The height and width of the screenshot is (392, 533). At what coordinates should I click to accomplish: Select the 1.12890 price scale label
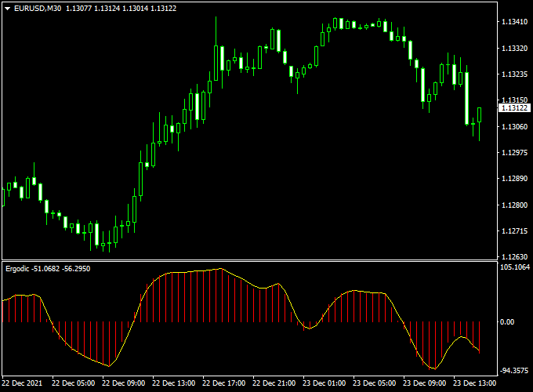click(515, 179)
